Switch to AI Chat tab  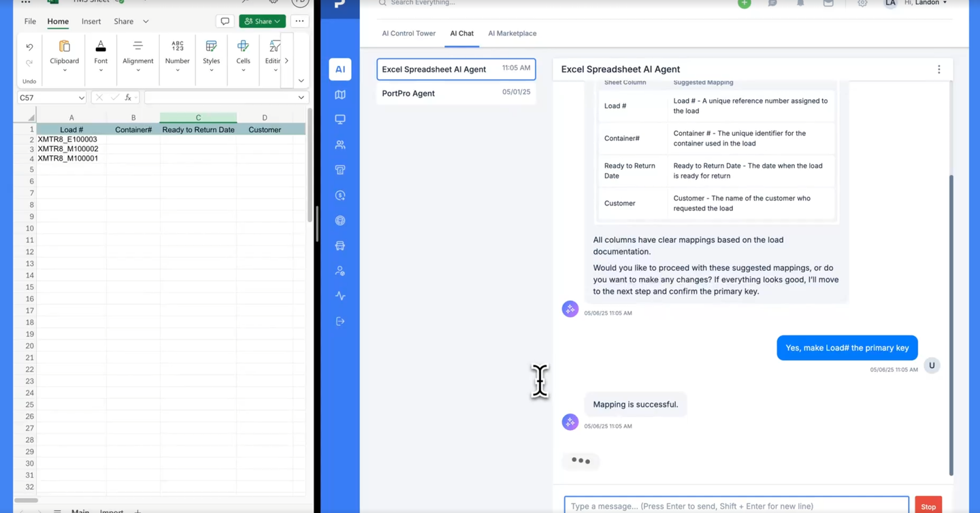462,33
